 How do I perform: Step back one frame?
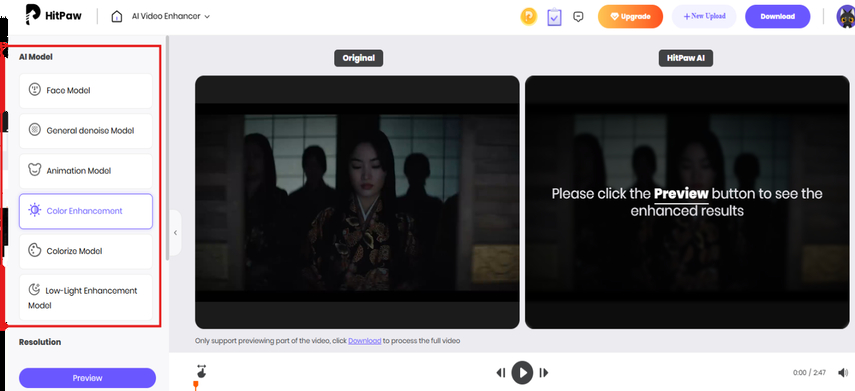click(x=501, y=373)
